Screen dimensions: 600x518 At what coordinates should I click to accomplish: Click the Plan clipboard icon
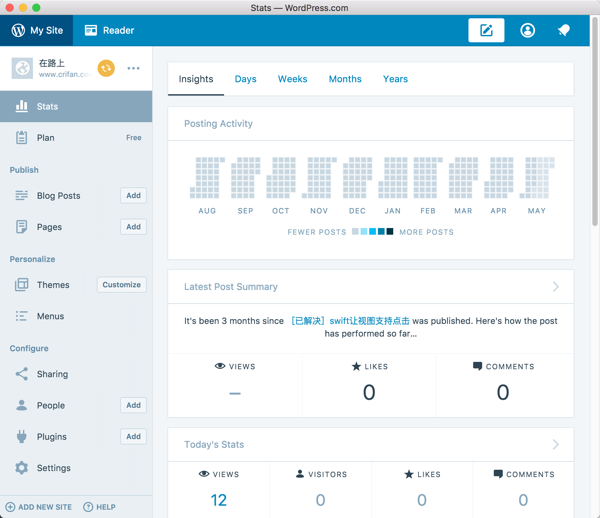tap(21, 137)
